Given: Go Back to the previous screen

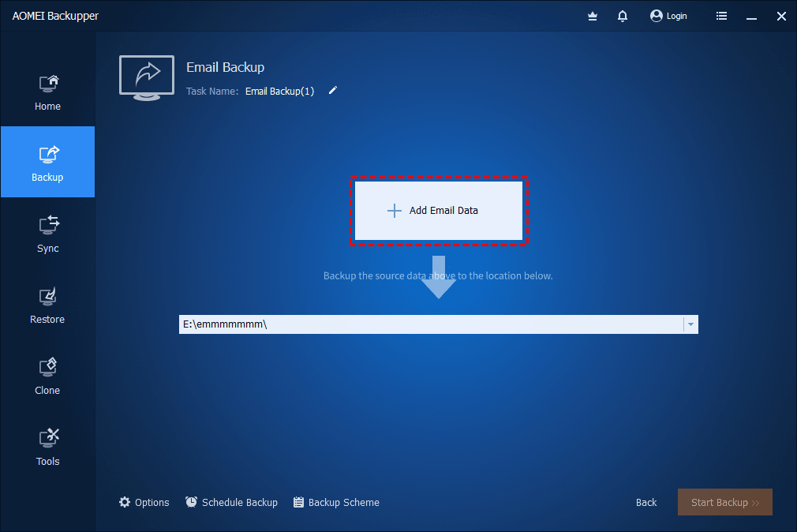Looking at the screenshot, I should [x=646, y=502].
